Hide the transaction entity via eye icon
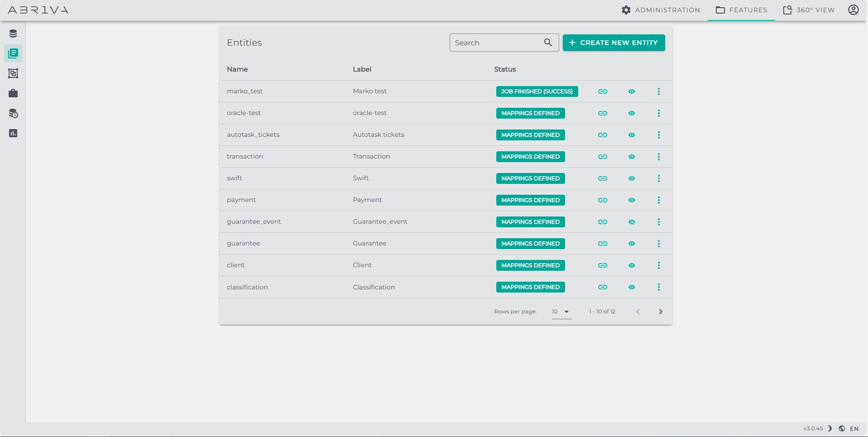This screenshot has height=437, width=868. point(632,157)
